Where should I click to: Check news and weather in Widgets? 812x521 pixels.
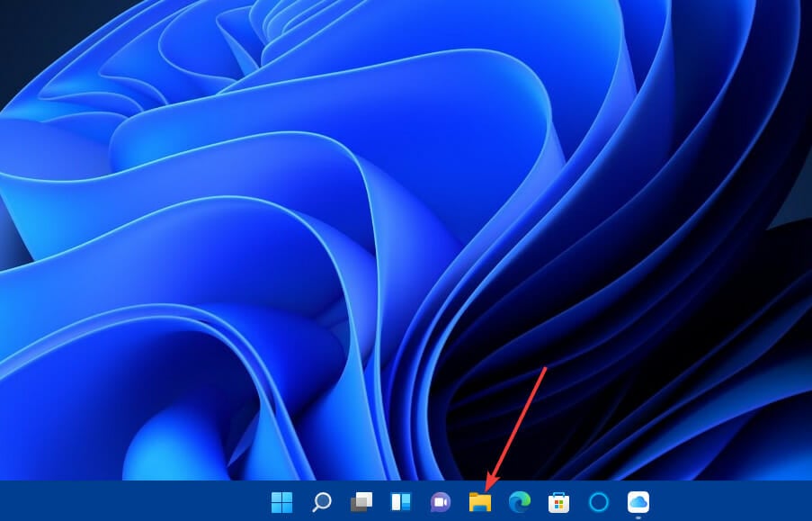coord(401,501)
